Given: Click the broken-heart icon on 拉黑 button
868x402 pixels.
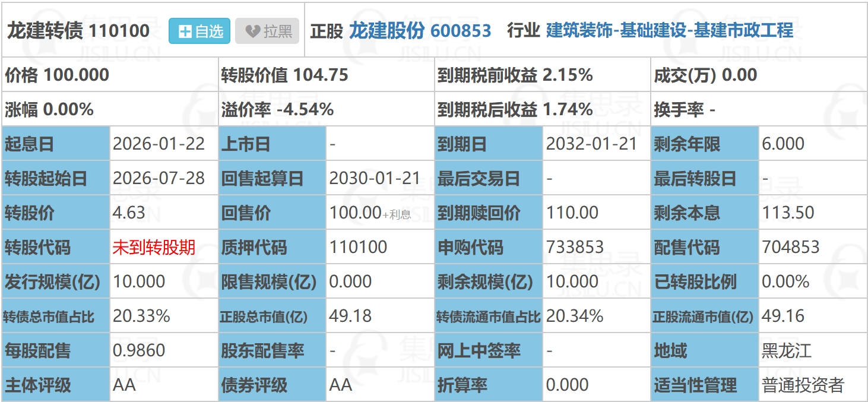Looking at the screenshot, I should [x=252, y=29].
